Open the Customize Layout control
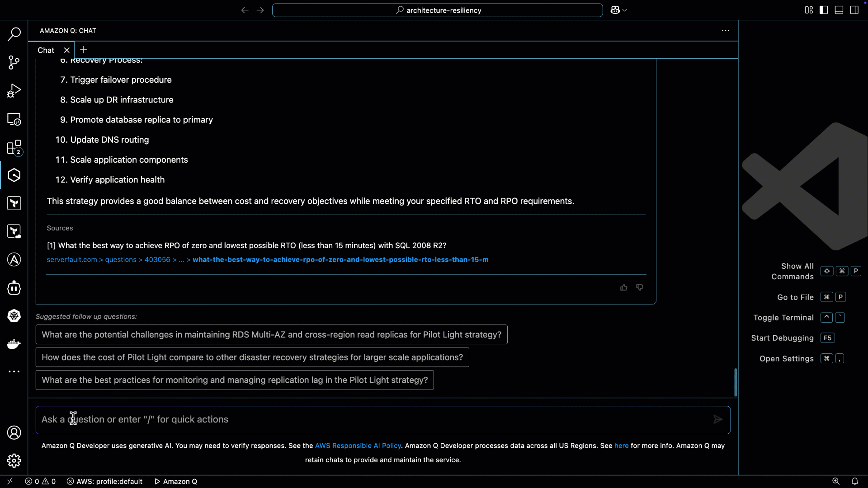Image resolution: width=868 pixels, height=488 pixels. pos(808,10)
